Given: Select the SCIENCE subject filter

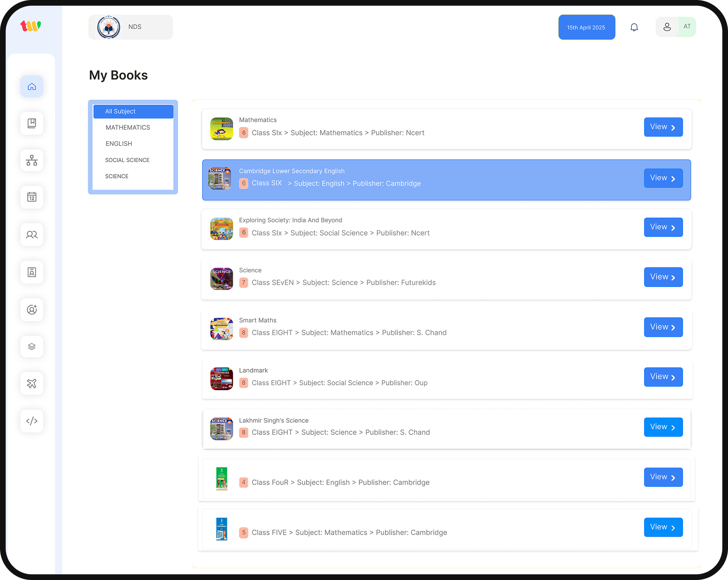Looking at the screenshot, I should (x=117, y=176).
